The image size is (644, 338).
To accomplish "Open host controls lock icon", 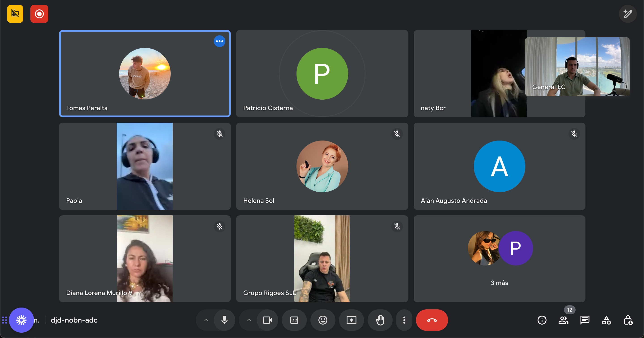I will [628, 320].
